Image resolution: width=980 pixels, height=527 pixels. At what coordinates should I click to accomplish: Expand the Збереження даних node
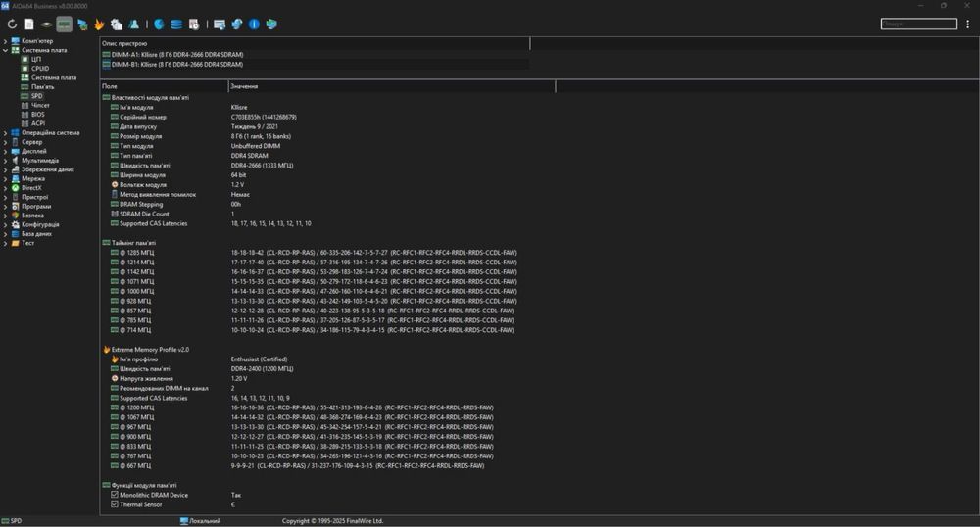[6, 169]
